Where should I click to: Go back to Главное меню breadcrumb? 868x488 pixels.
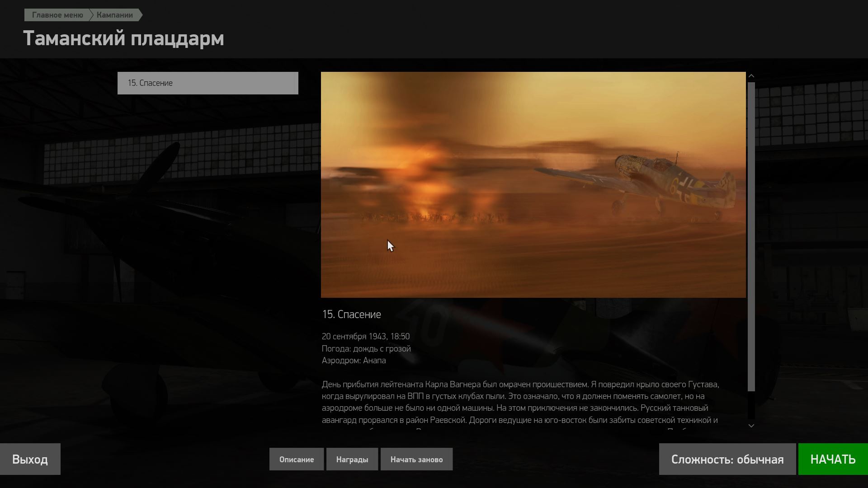(57, 15)
